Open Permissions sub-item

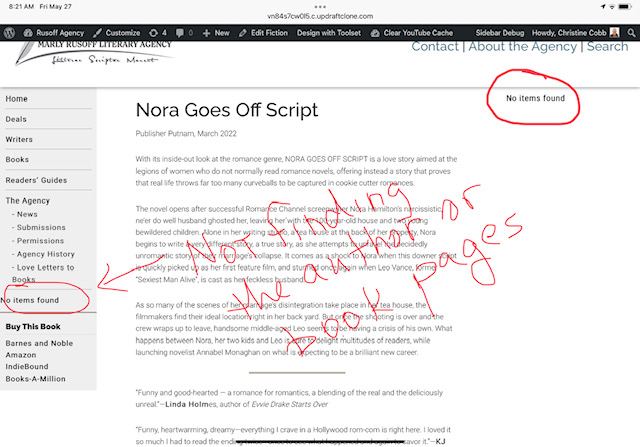click(x=38, y=241)
